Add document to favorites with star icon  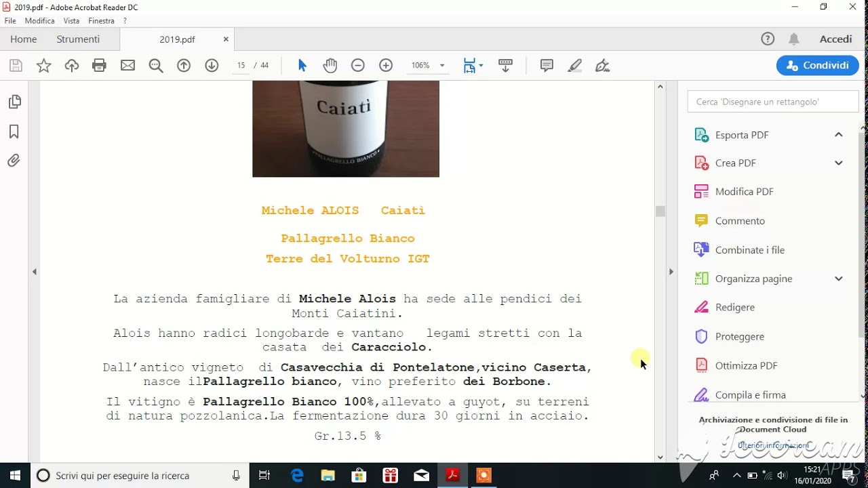tap(43, 65)
